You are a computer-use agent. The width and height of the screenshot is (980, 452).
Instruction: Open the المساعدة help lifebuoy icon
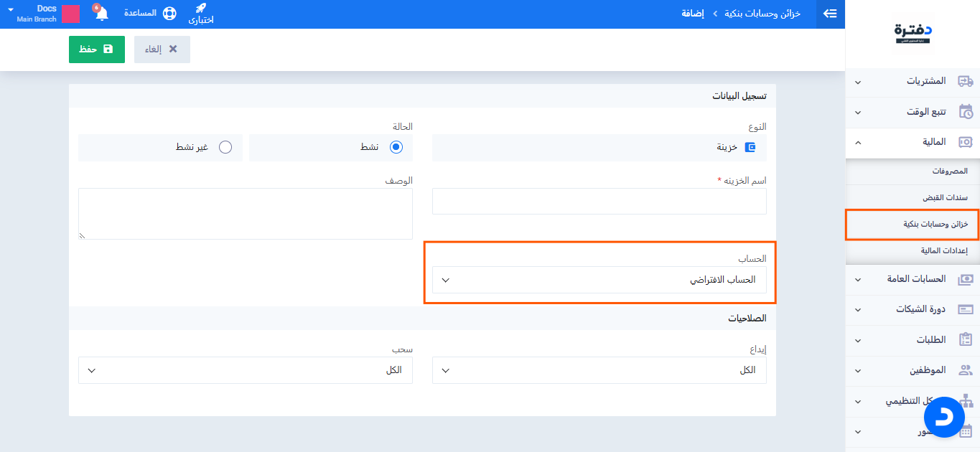click(x=169, y=14)
